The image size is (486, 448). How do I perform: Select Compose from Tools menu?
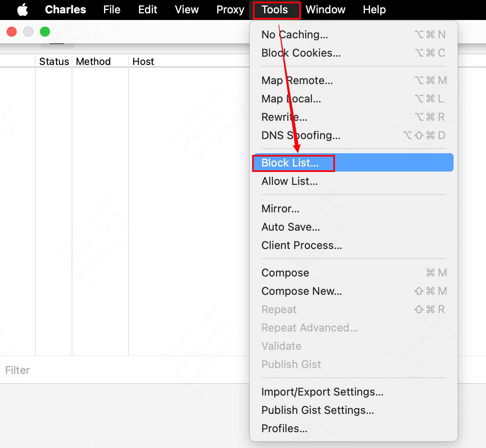tap(353, 273)
